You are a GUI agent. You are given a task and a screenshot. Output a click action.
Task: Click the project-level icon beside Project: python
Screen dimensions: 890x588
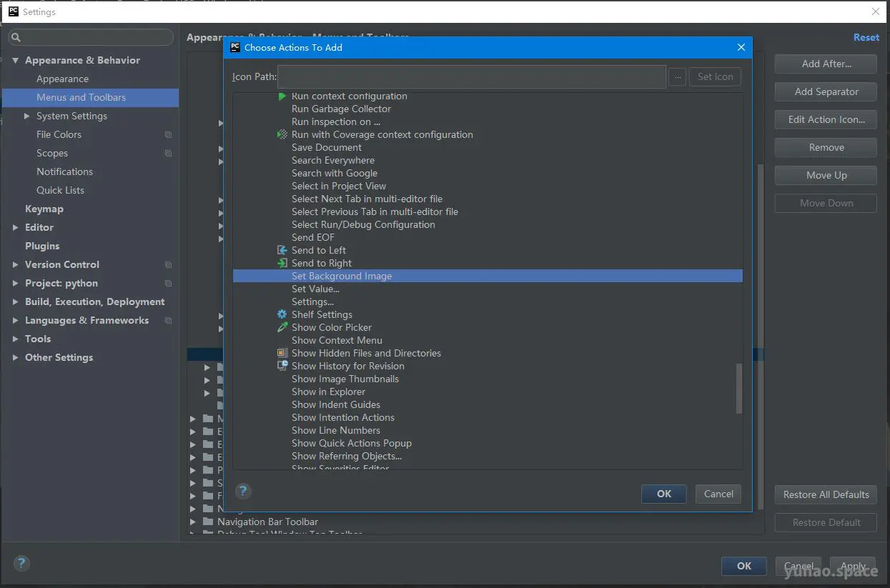[169, 283]
